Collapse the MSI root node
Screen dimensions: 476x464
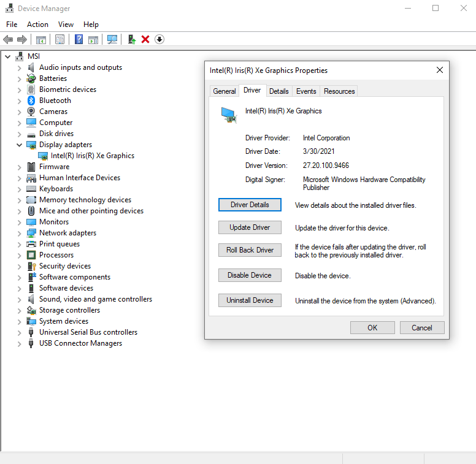pos(8,56)
